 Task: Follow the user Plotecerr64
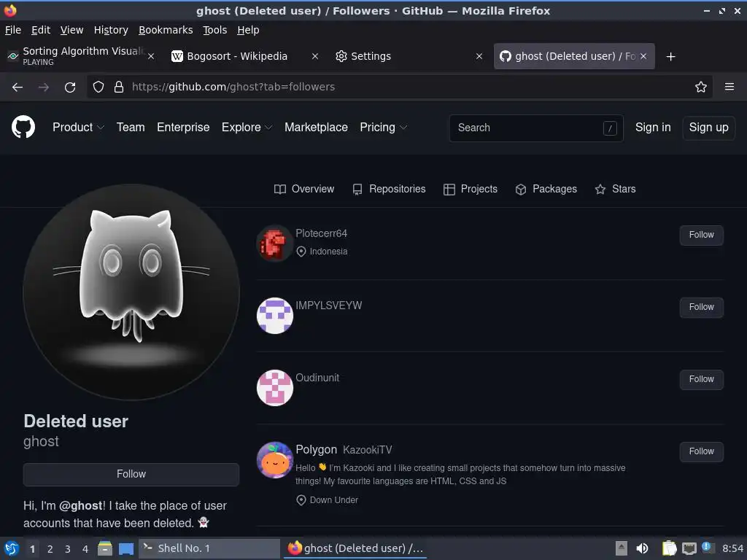click(x=701, y=235)
